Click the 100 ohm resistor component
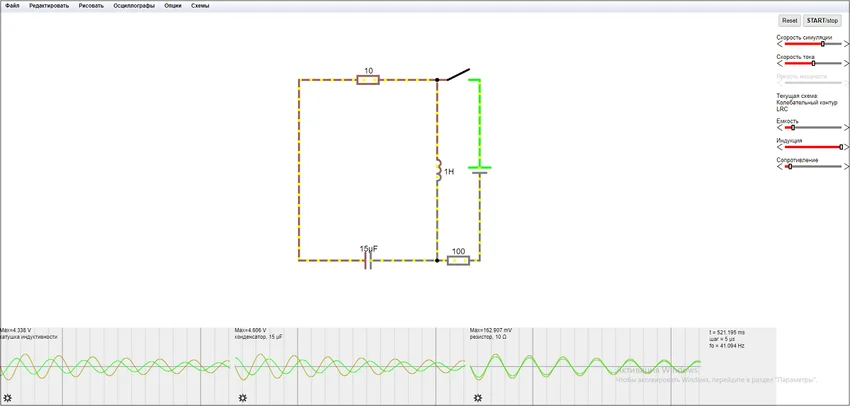This screenshot has width=850, height=406. (x=458, y=260)
